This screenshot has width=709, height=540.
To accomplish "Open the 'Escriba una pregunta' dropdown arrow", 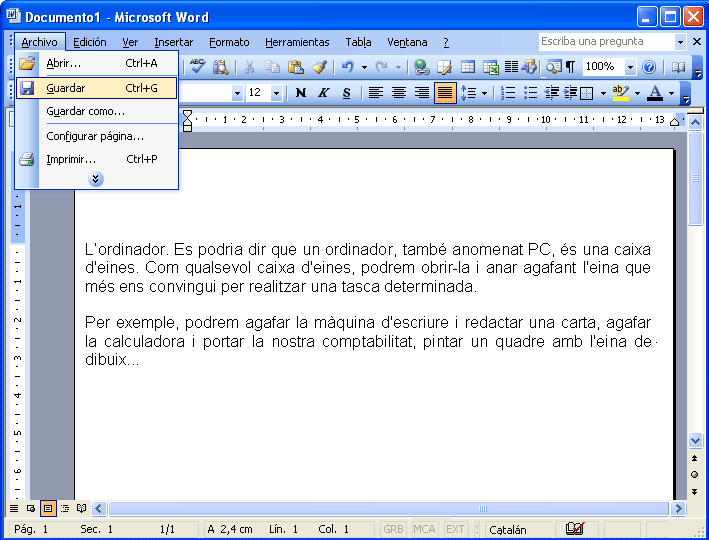I will click(680, 42).
